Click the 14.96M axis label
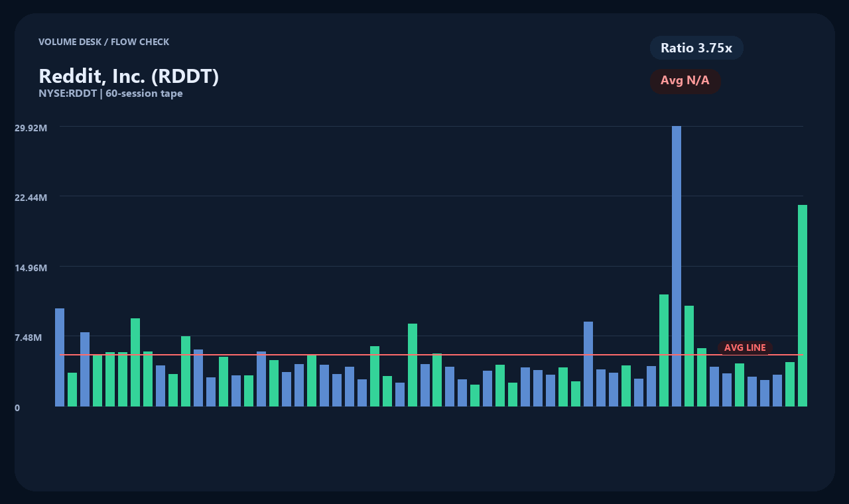Screen dimensions: 849x504 tap(31, 268)
